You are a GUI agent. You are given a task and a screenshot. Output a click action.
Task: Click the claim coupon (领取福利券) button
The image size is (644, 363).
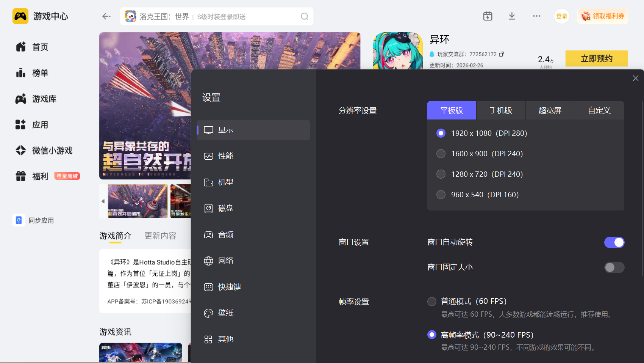click(x=602, y=16)
